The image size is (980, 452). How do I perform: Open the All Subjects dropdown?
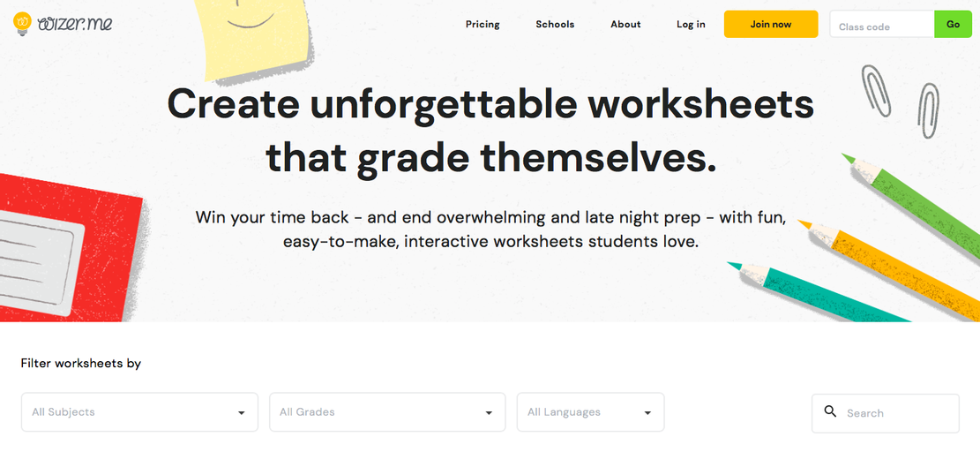(x=139, y=412)
